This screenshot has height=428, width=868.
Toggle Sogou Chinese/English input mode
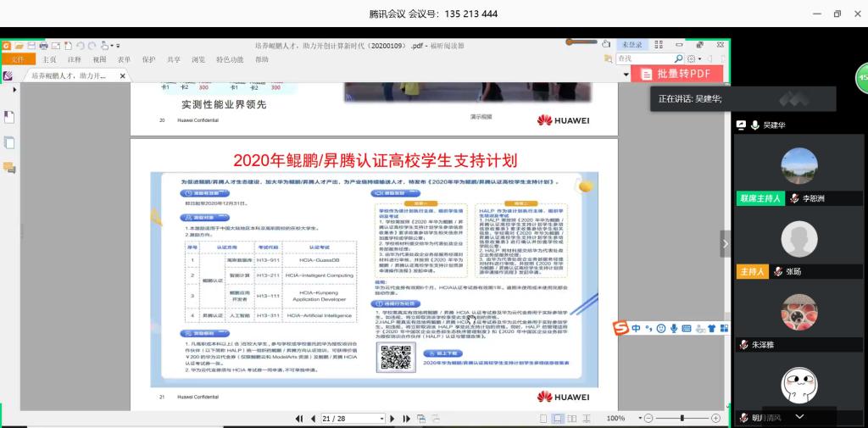637,328
